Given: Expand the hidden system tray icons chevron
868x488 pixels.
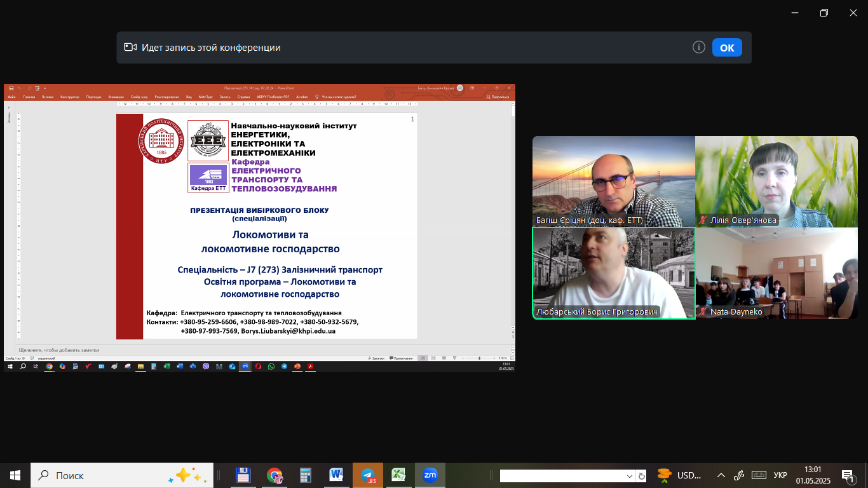Looking at the screenshot, I should [x=721, y=475].
